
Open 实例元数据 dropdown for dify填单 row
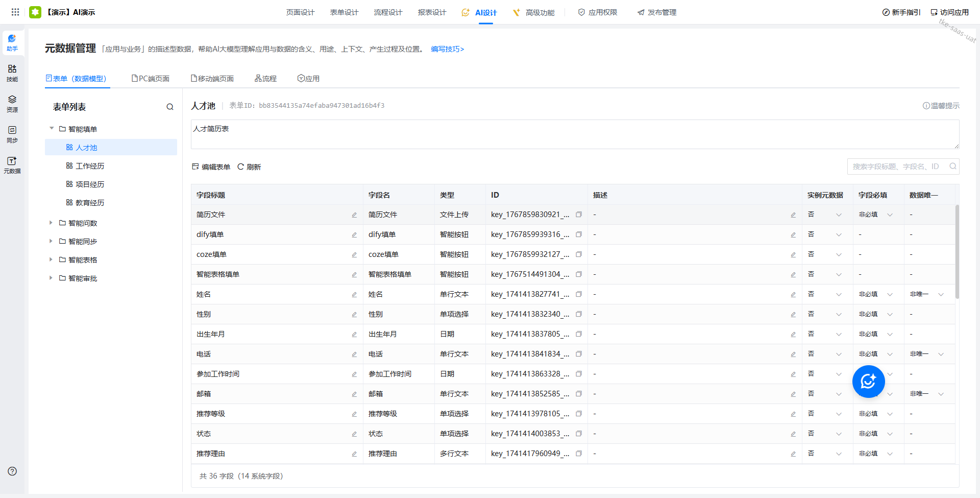click(825, 234)
